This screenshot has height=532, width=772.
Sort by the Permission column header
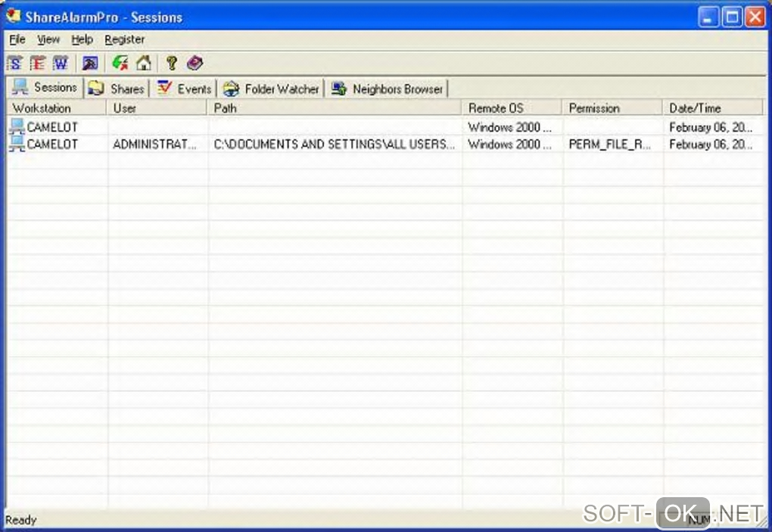[x=612, y=107]
